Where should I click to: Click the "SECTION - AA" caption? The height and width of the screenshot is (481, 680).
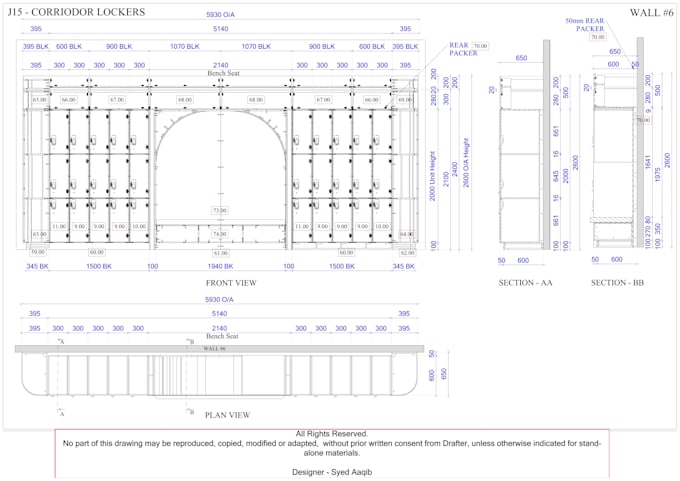[x=525, y=283]
